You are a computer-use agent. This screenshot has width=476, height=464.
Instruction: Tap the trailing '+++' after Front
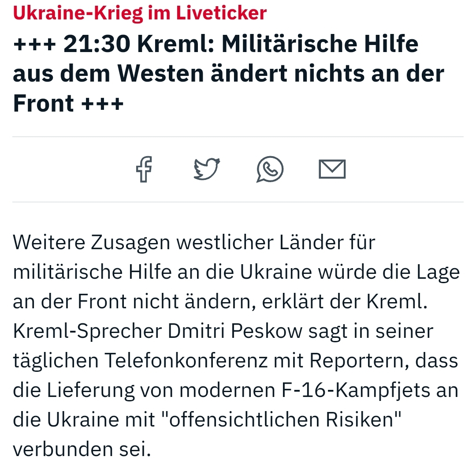[102, 103]
